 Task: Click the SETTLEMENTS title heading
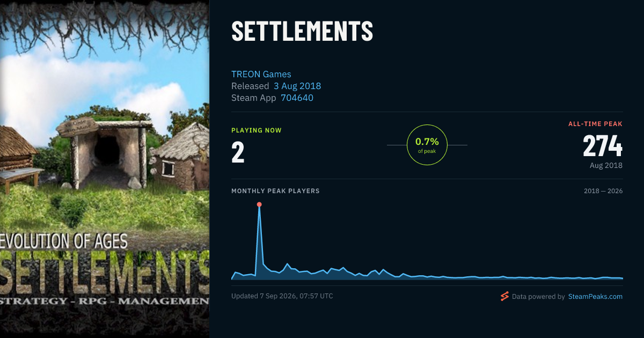click(x=302, y=31)
